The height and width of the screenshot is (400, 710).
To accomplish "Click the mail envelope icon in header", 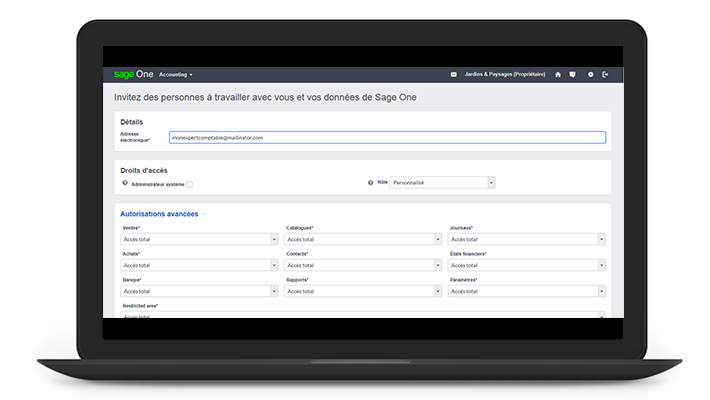I will 453,75.
